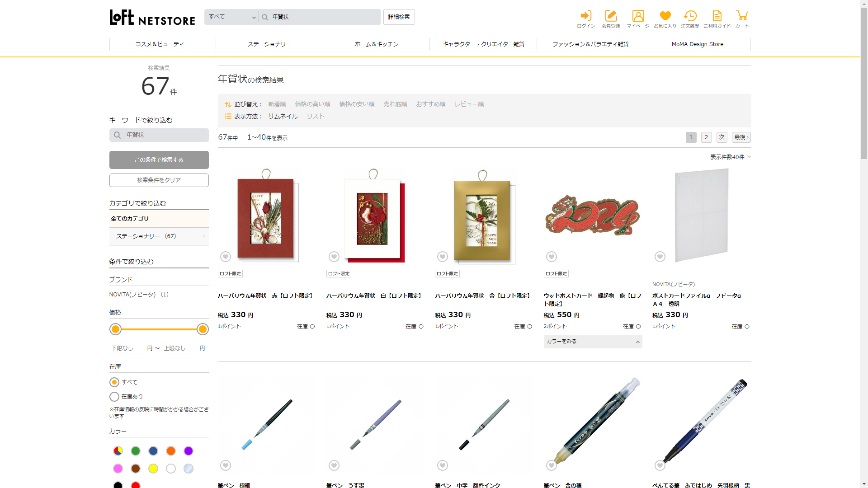Open the member registration icon

click(611, 16)
